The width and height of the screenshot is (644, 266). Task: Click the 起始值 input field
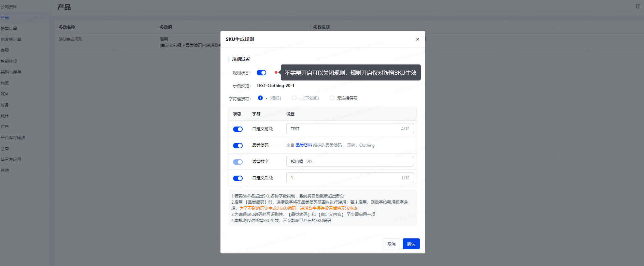[350, 161]
